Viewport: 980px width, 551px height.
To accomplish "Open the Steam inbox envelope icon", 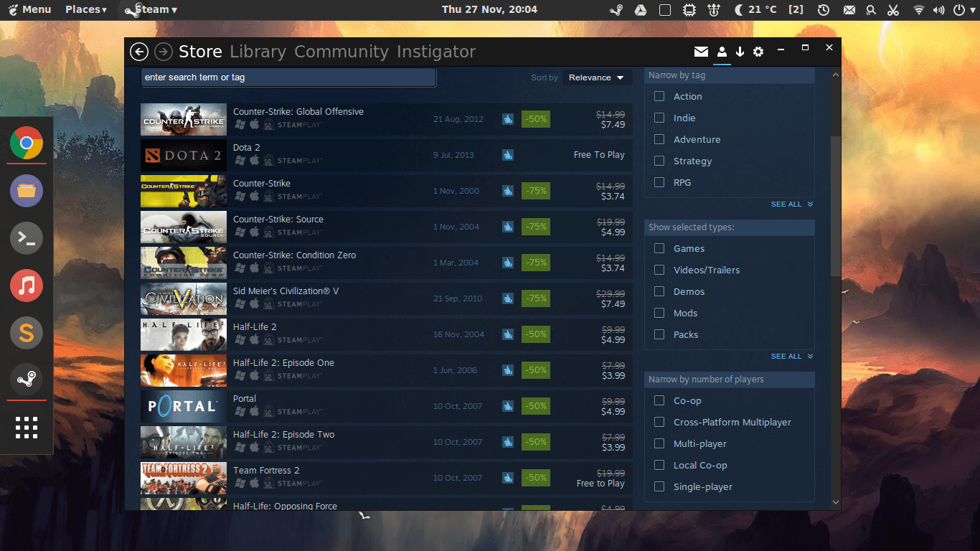I will pos(701,52).
